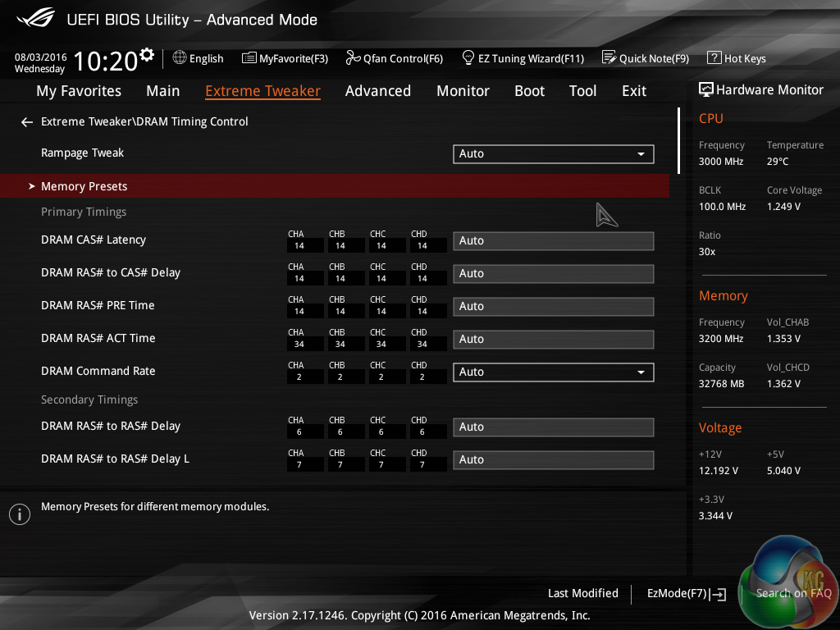The image size is (840, 630).
Task: Select the DRAM Command Rate row label
Action: pos(98,371)
